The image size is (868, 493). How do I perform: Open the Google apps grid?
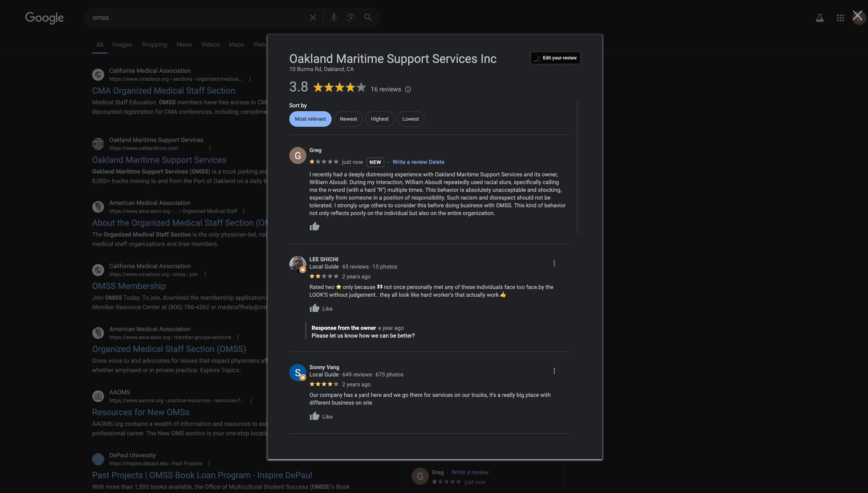pos(840,18)
